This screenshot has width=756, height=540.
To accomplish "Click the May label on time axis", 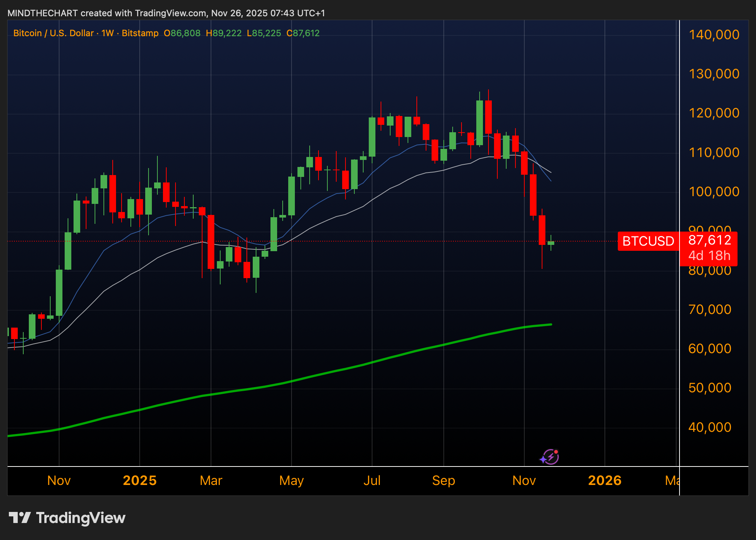I will tap(291, 481).
